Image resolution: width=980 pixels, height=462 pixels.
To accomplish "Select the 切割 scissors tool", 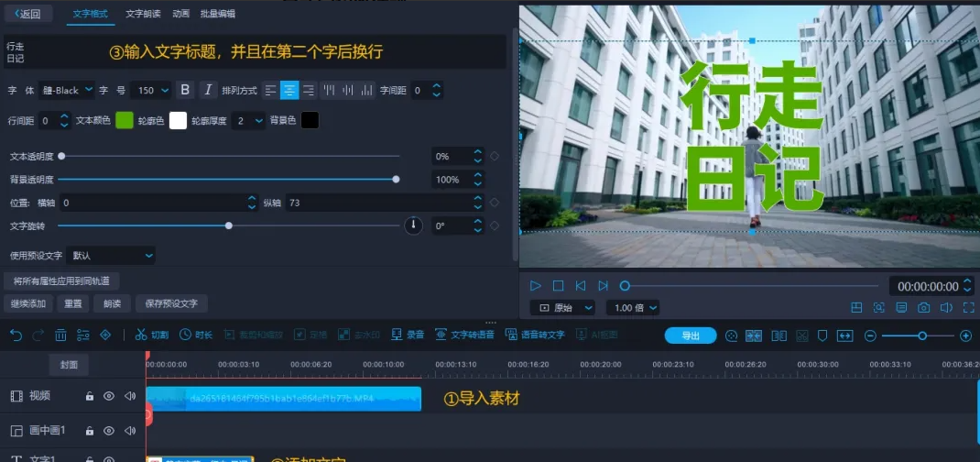I will click(152, 335).
